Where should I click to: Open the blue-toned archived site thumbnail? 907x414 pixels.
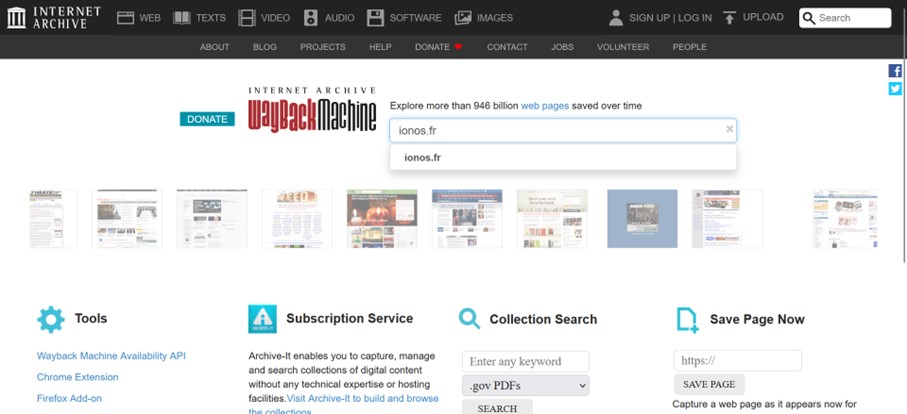pyautogui.click(x=642, y=218)
